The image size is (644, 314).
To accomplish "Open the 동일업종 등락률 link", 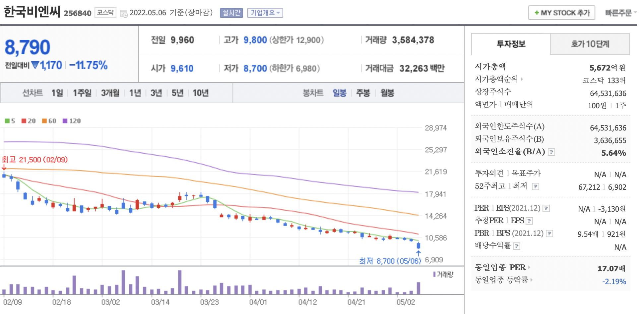I will (x=501, y=280).
